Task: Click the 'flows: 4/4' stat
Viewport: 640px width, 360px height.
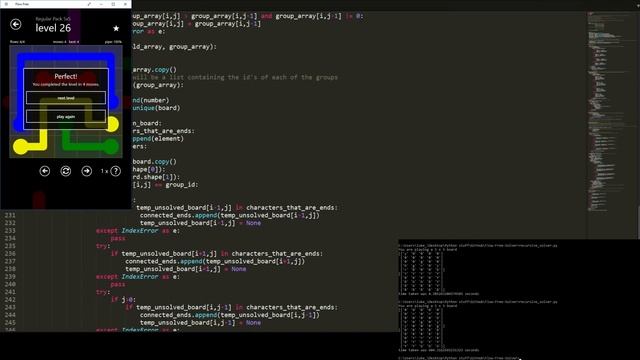Action: [x=18, y=42]
